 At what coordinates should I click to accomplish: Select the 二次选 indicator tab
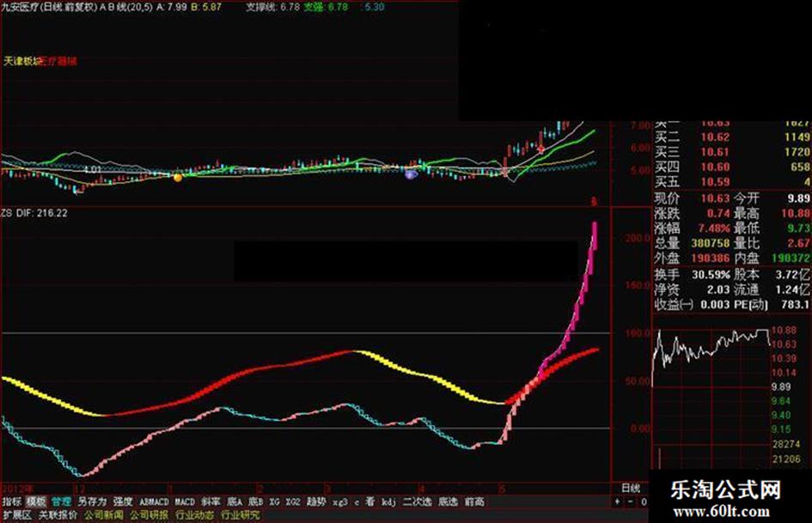418,502
